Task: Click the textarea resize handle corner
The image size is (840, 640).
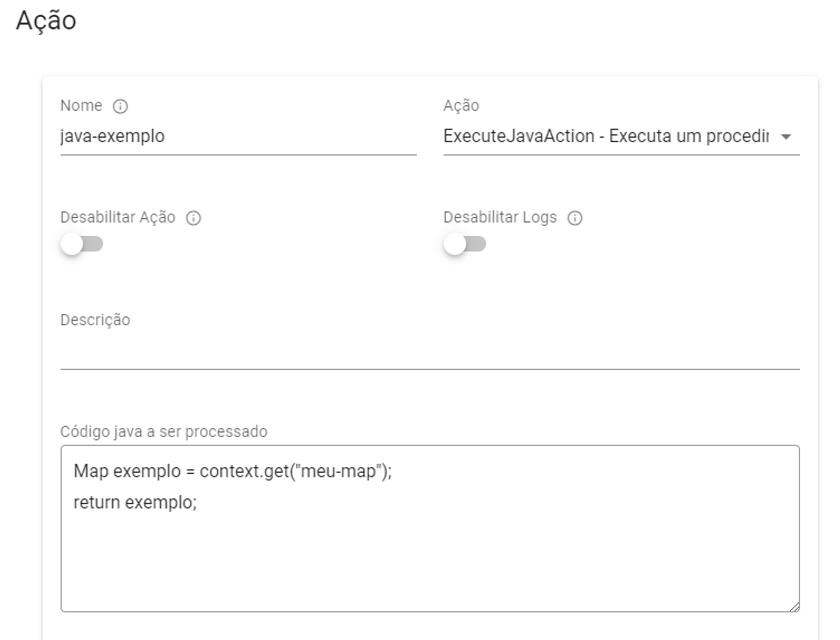Action: [x=795, y=607]
